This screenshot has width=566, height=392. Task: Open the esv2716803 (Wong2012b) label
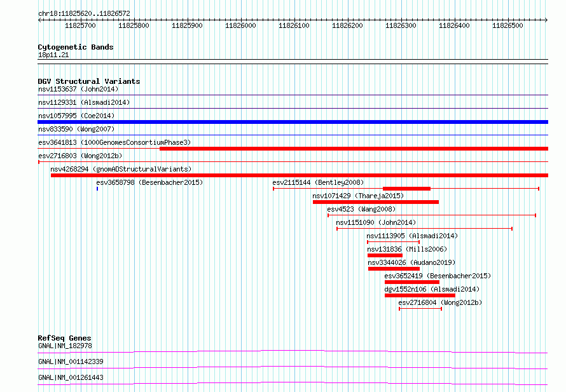pyautogui.click(x=80, y=156)
